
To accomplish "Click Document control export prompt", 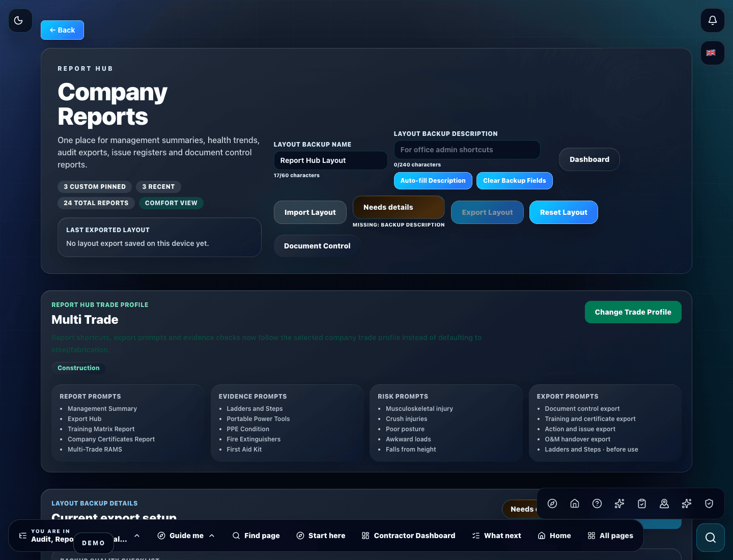I will (x=582, y=409).
